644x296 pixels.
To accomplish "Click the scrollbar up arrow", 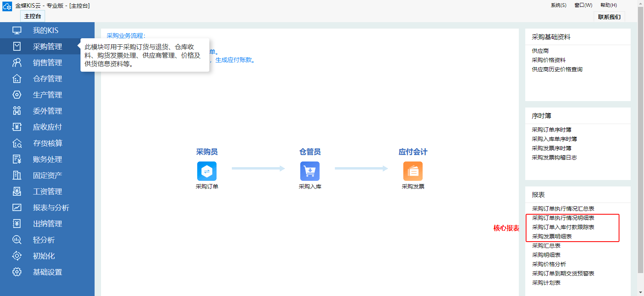I will pyautogui.click(x=640, y=3).
